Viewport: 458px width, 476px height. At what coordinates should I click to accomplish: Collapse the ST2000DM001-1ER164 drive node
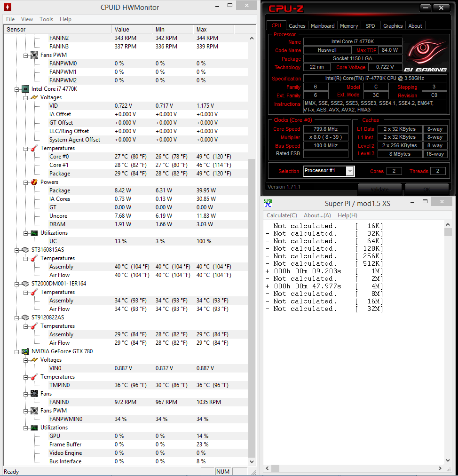pos(17,284)
